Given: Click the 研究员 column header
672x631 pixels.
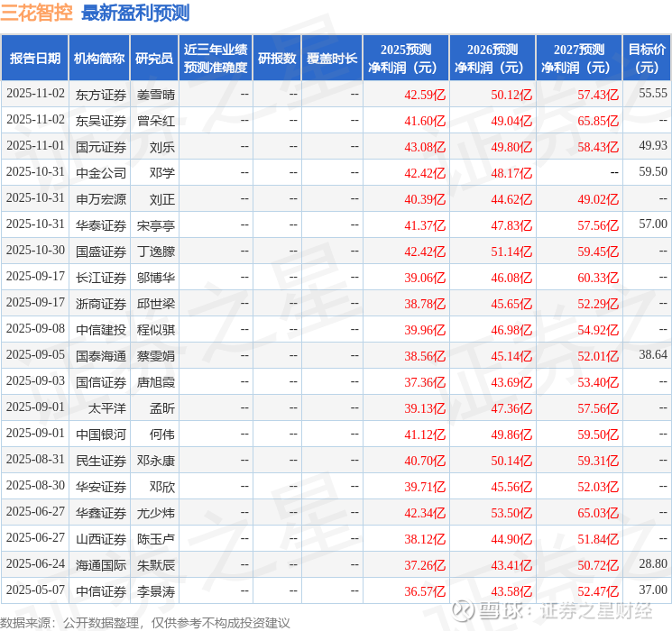Looking at the screenshot, I should [154, 59].
